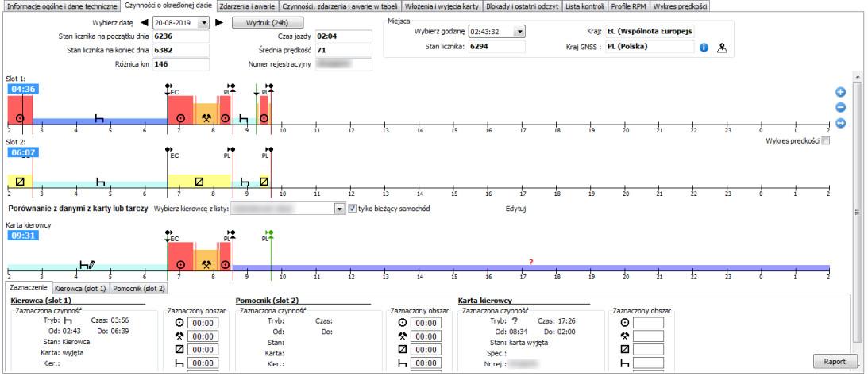This screenshot has width=868, height=376.
Task: Reset timeline width with double-arrow icon
Action: click(x=840, y=123)
